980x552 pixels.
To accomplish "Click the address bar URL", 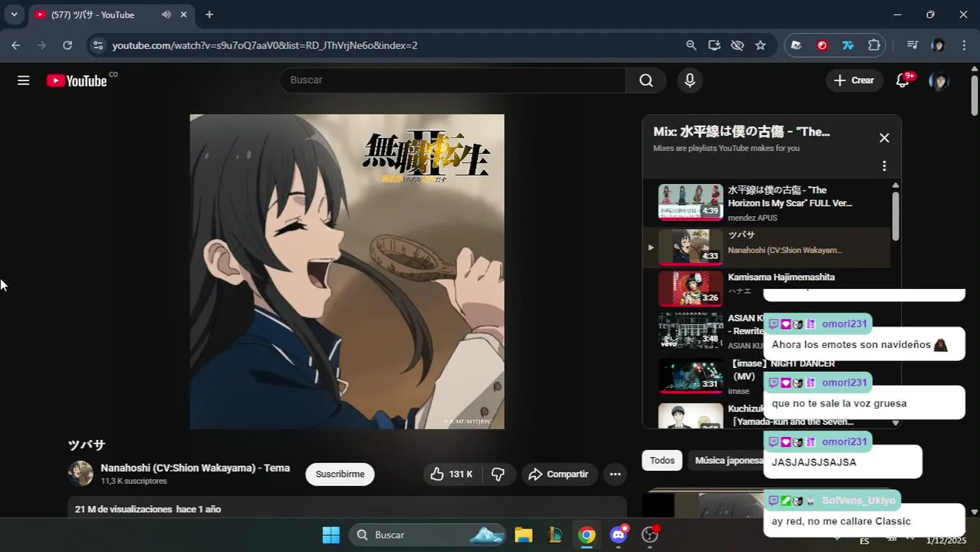I will point(265,45).
